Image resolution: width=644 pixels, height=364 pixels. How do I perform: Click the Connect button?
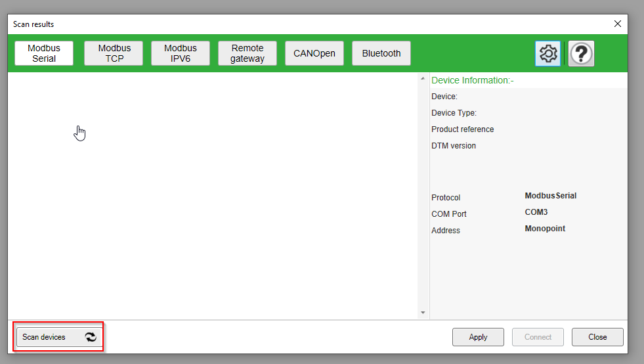(538, 337)
